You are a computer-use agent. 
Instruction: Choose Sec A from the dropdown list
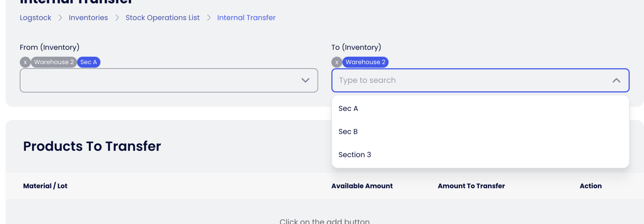[348, 109]
